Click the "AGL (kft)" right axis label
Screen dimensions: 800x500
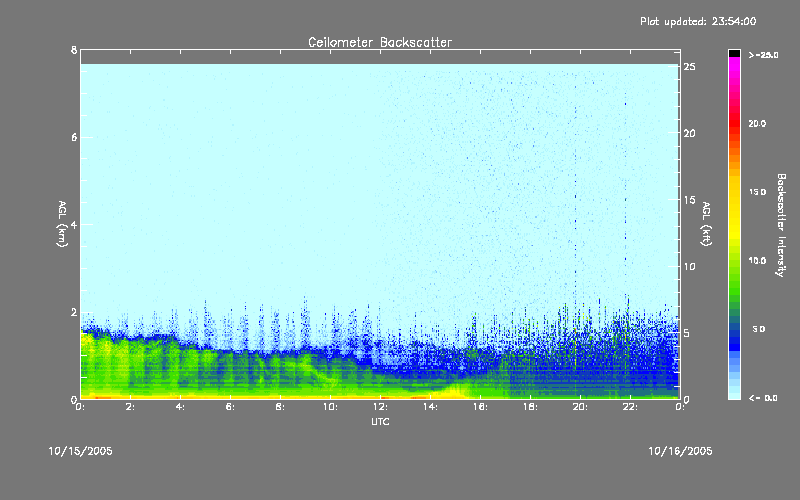[x=706, y=224]
